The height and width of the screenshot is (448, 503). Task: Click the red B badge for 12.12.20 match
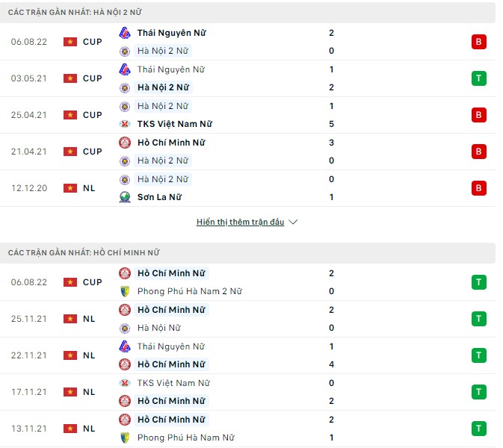pos(478,188)
